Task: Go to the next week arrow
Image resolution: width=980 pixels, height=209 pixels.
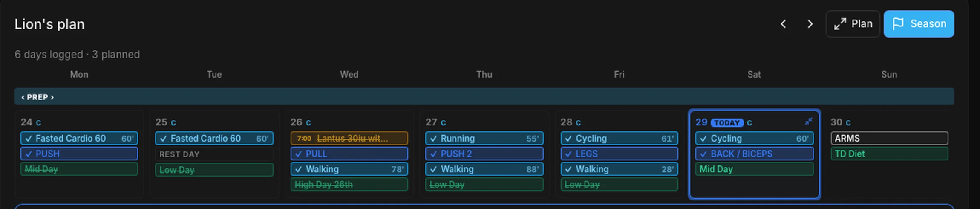Action: (810, 24)
